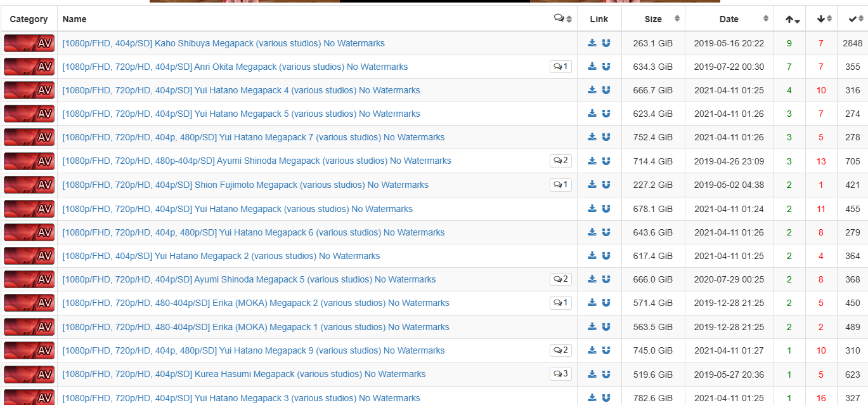Open magnet link for Anri Okita Megapack
Screen dimensions: 868x405
606,67
